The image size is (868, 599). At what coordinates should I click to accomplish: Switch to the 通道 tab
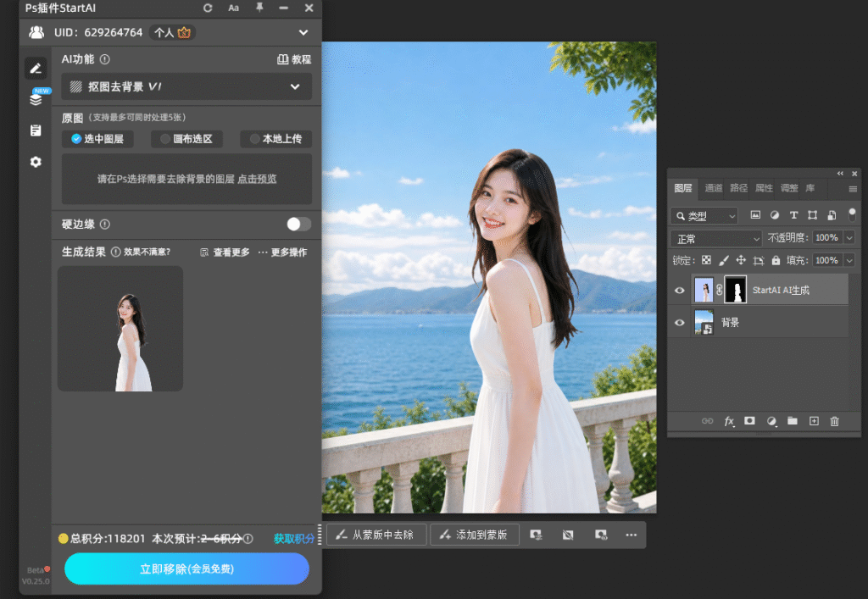tap(713, 188)
